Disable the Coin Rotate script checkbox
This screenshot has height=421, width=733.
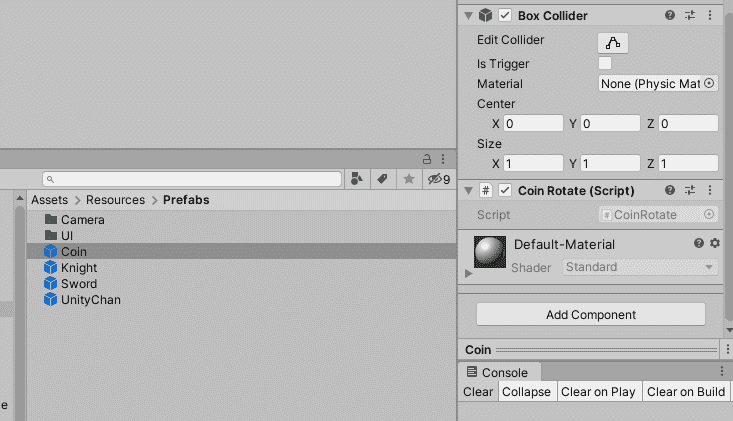505,190
